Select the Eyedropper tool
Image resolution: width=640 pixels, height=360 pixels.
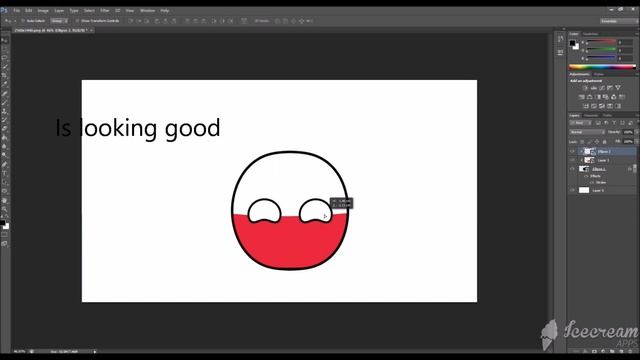coord(4,84)
